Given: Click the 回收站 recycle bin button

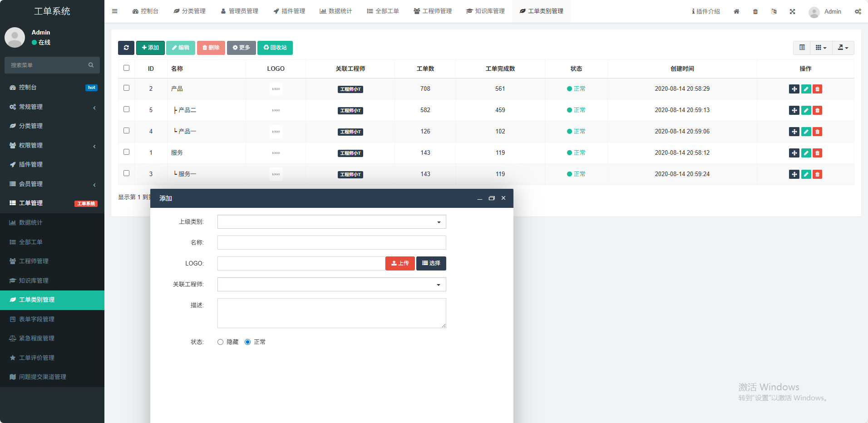Looking at the screenshot, I should (275, 48).
